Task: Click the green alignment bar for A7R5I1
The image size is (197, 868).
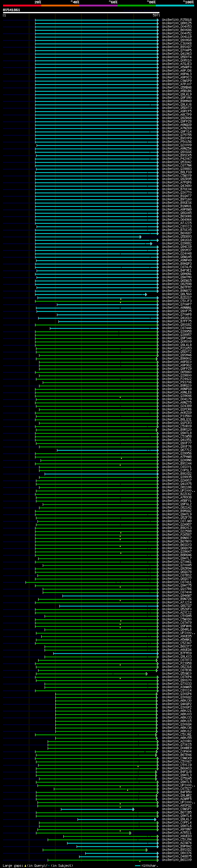Action: pos(83,833)
